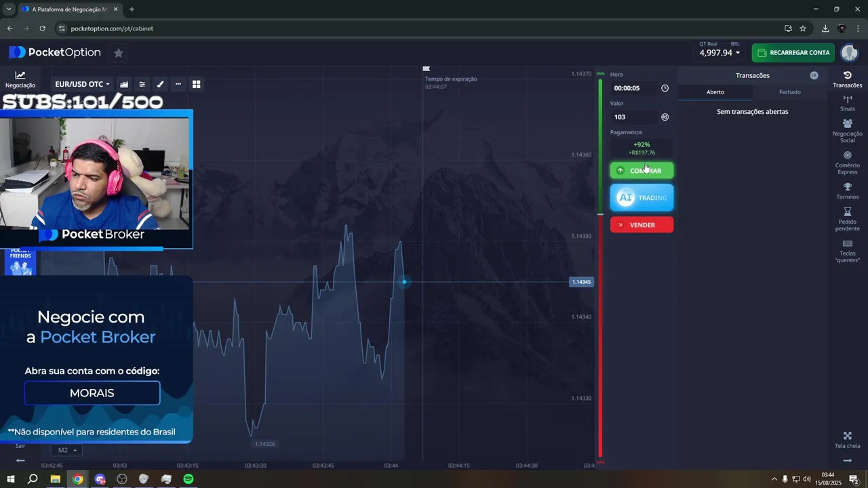Select the drawing pencil tool
This screenshot has height=488, width=868.
(160, 84)
